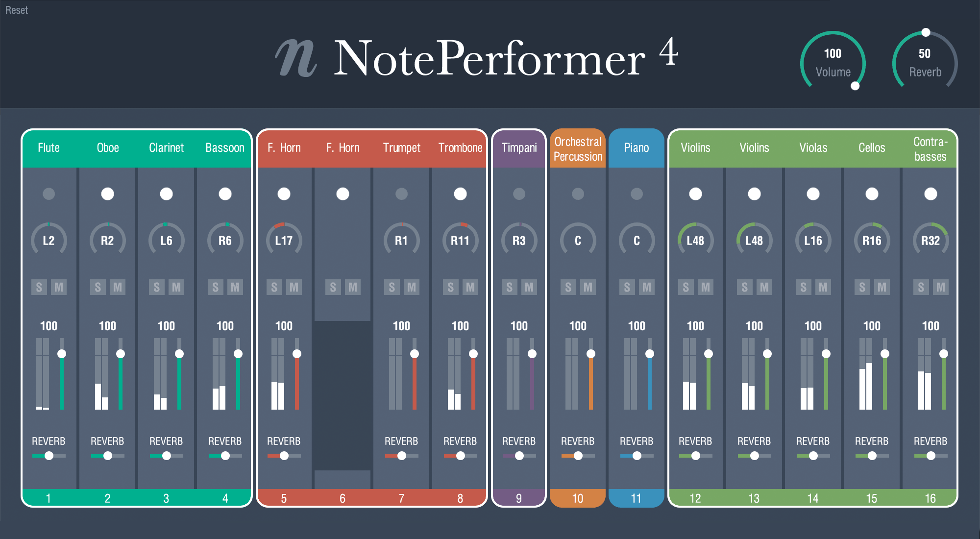Solo the Trombone channel
Screen dimensions: 980x539
pos(451,287)
